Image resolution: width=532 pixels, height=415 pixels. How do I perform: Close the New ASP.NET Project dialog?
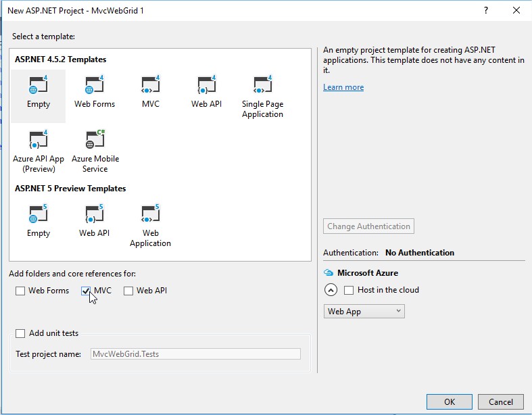[516, 11]
